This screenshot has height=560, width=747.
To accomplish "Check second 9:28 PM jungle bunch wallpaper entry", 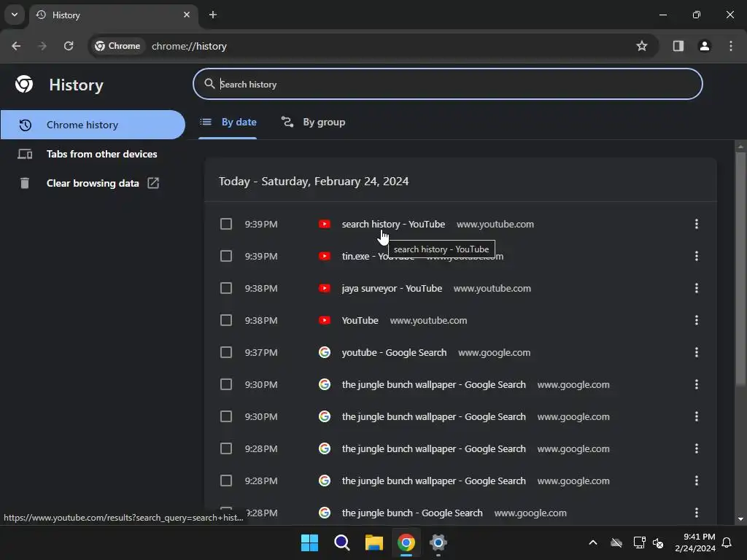I will (226, 481).
